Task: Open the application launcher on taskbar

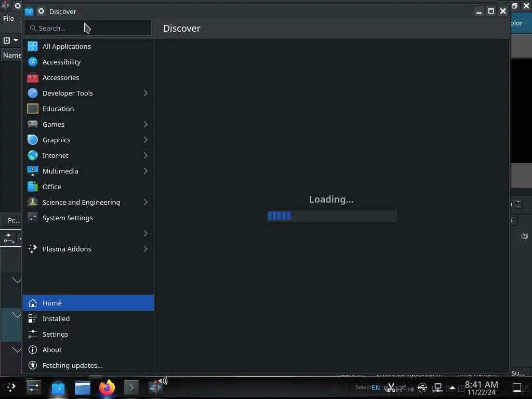Action: click(x=11, y=388)
